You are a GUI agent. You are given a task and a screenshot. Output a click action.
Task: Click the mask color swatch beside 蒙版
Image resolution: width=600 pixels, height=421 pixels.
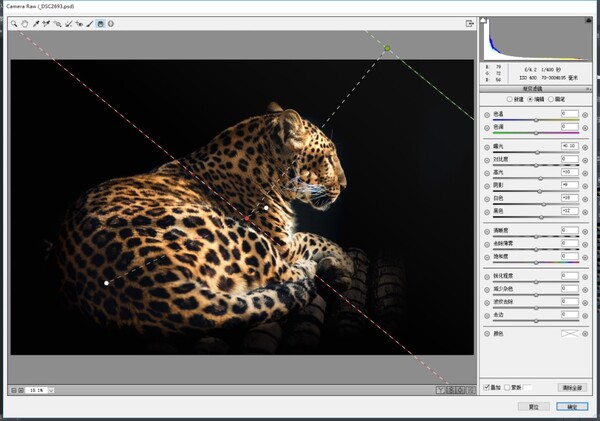[528, 387]
